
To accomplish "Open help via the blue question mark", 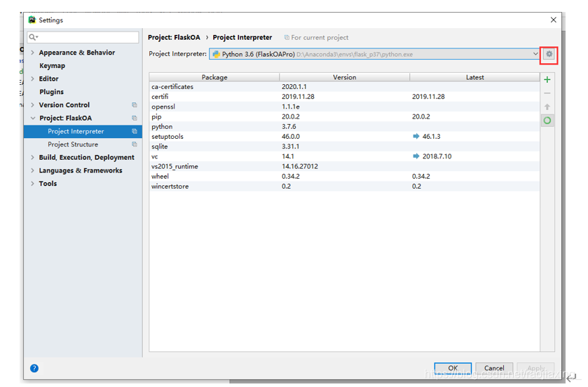I will [x=34, y=368].
